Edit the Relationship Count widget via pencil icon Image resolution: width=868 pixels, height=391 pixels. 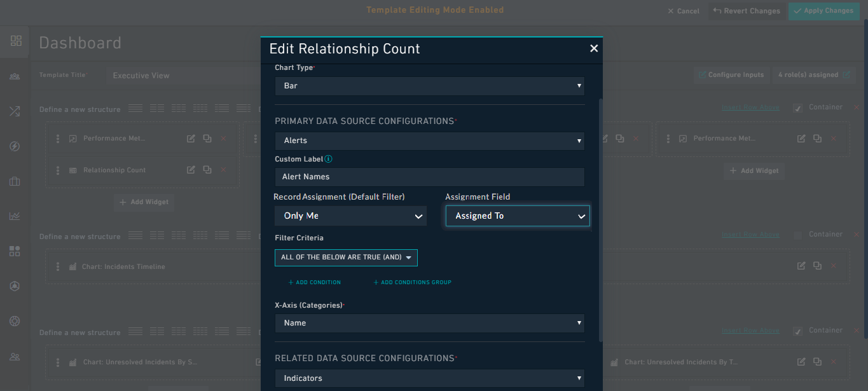[190, 170]
